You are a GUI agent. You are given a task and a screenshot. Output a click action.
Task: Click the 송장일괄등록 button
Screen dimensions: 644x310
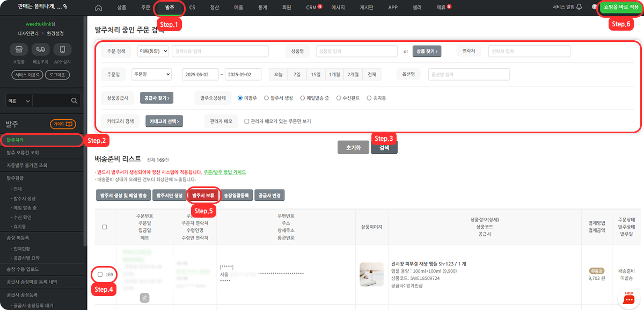pos(236,196)
